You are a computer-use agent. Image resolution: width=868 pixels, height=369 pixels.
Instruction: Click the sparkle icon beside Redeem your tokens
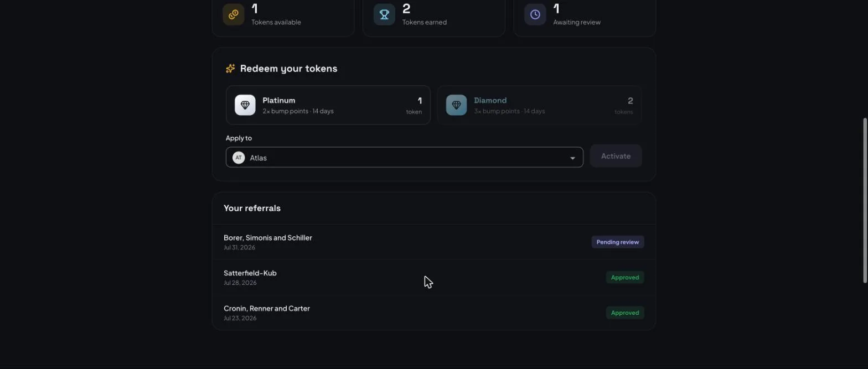pos(230,69)
